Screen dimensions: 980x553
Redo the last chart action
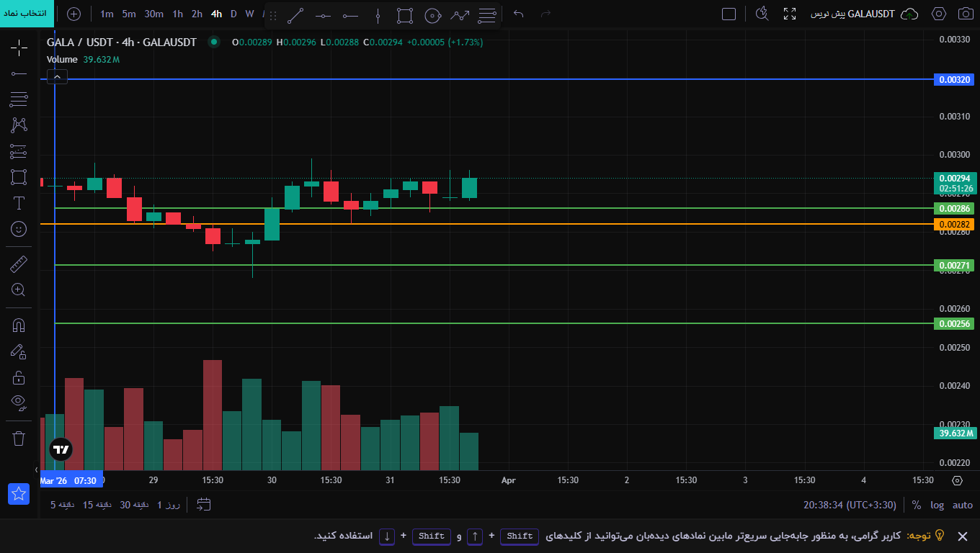pyautogui.click(x=545, y=14)
